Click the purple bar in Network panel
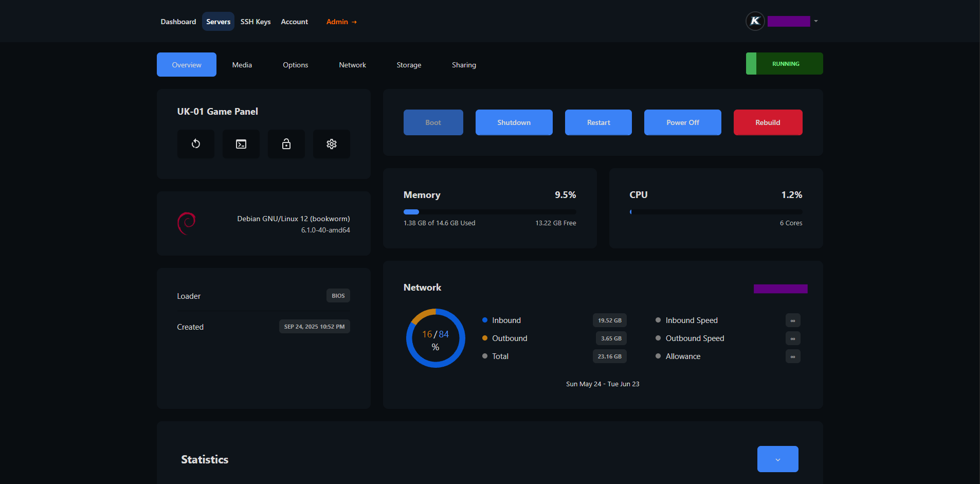980x484 pixels. click(781, 289)
